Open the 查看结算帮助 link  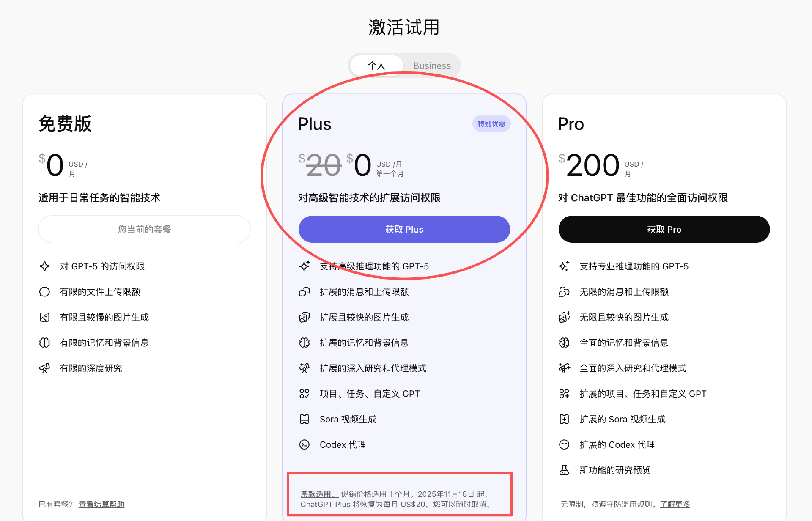(101, 504)
